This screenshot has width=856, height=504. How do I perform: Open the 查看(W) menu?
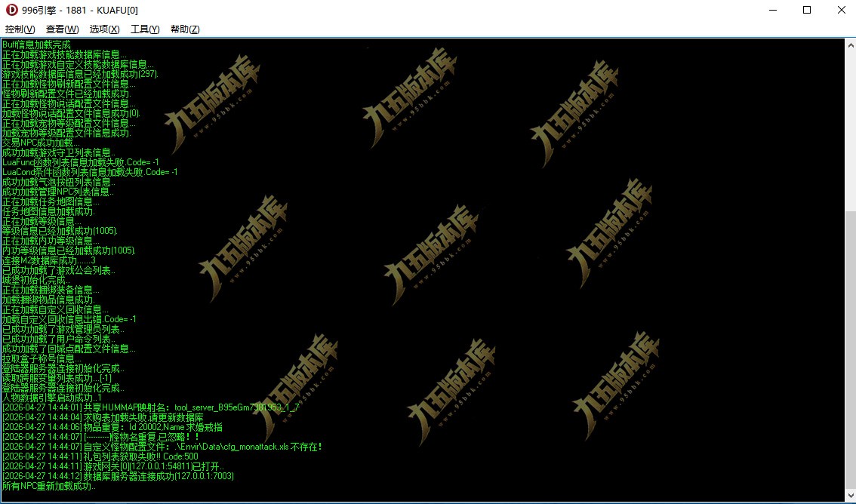[62, 29]
